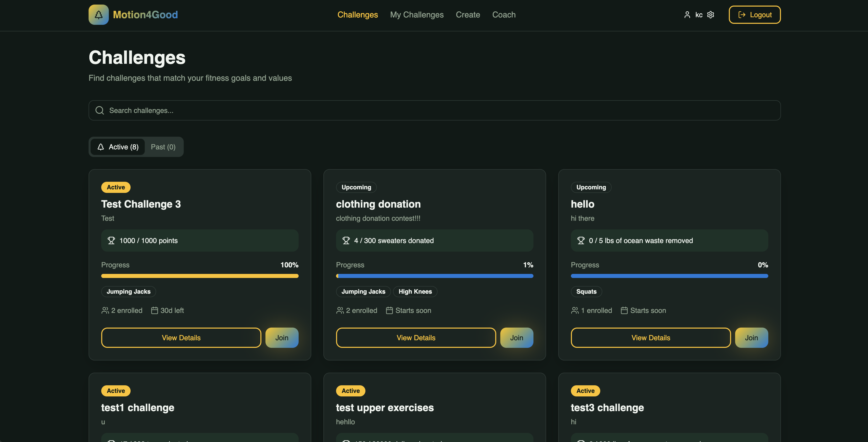
Task: Click calendar icon on clothing donation card
Action: (389, 310)
